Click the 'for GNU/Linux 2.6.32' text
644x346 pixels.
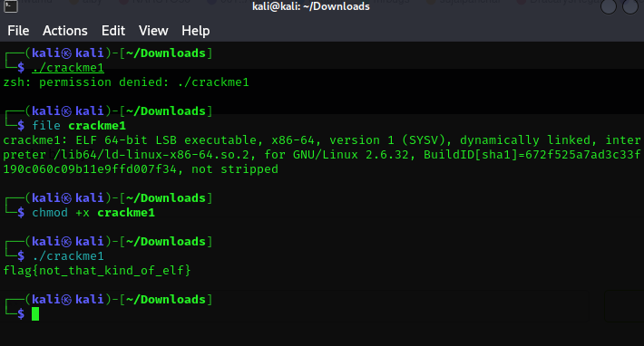coord(337,155)
